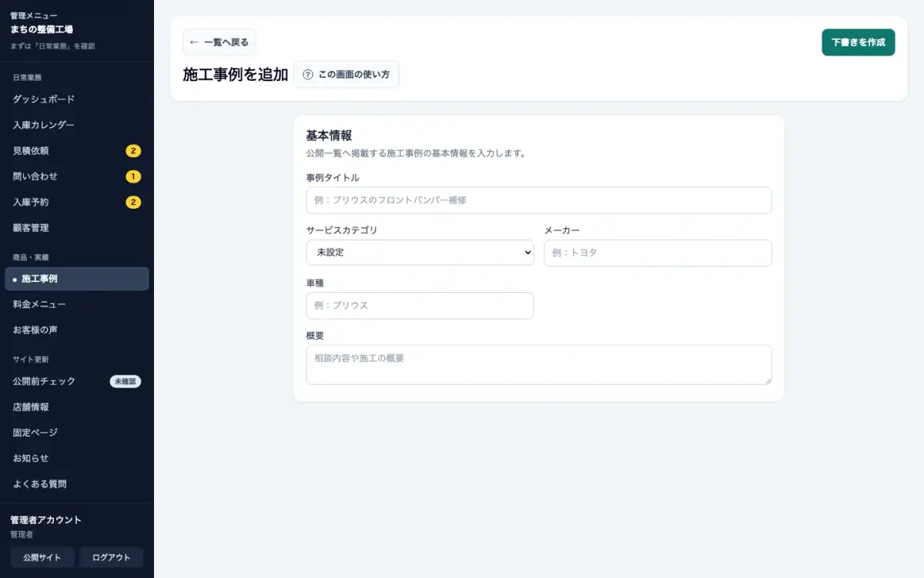Open 固定ページ sidebar item
Viewport: 924px width, 578px height.
click(77, 432)
